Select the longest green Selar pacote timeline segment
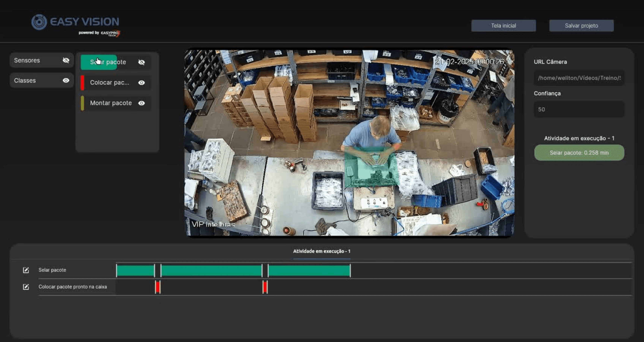 pyautogui.click(x=211, y=270)
